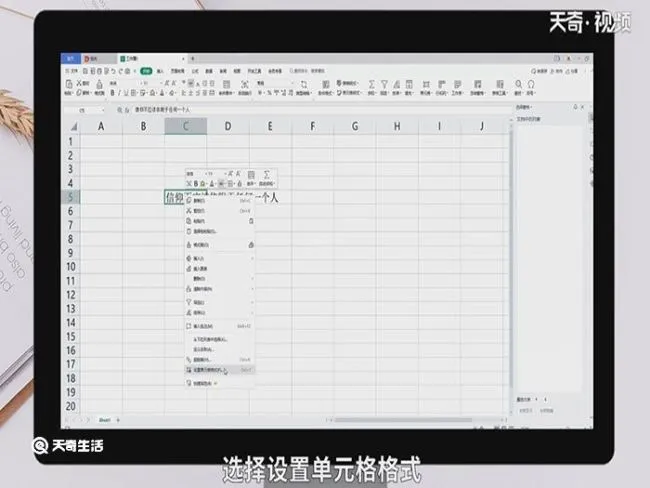
Task: Click the Redo arrow in the quick access bar
Action: [121, 71]
